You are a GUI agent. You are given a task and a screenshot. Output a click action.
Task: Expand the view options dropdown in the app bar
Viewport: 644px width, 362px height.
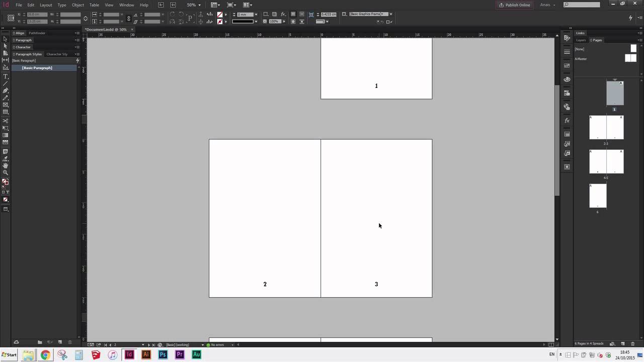tap(219, 5)
